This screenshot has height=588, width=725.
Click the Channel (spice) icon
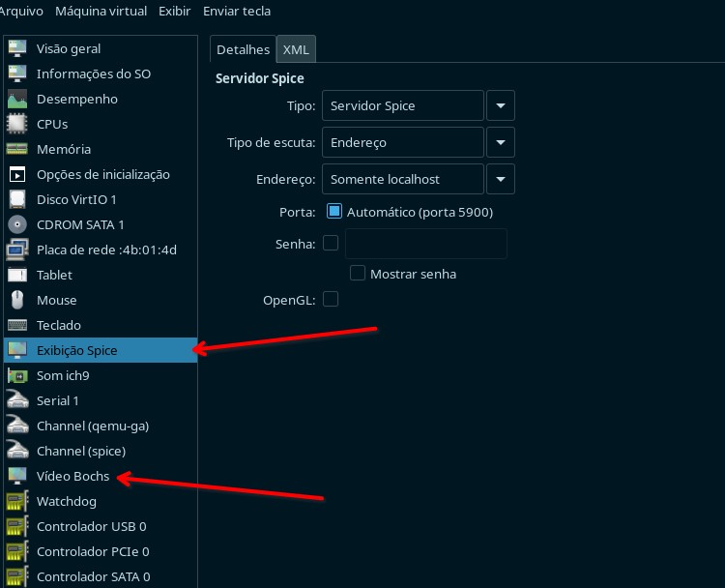coord(17,451)
